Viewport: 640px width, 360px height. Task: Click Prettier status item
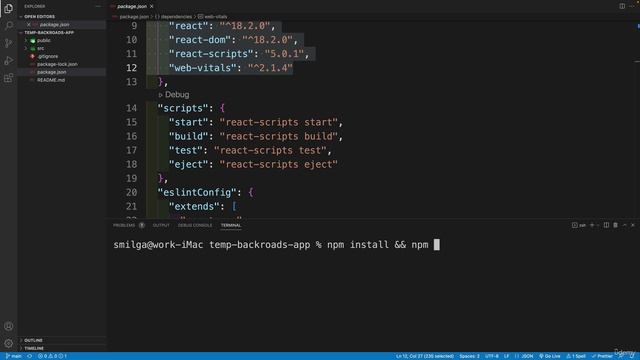pyautogui.click(x=602, y=356)
